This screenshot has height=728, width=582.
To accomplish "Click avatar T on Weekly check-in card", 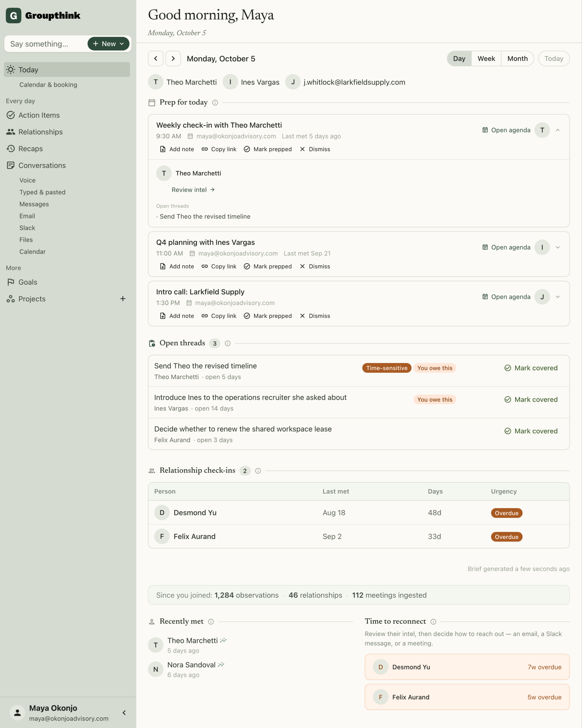I will (x=542, y=130).
